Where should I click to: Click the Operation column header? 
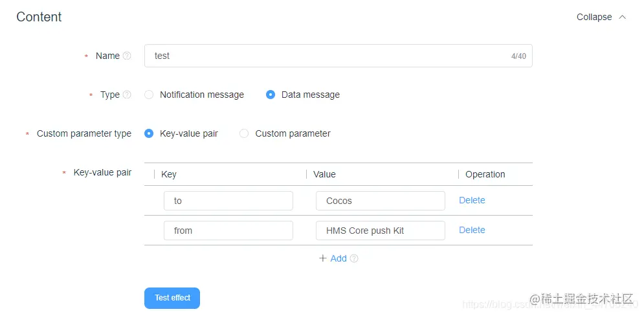(485, 175)
